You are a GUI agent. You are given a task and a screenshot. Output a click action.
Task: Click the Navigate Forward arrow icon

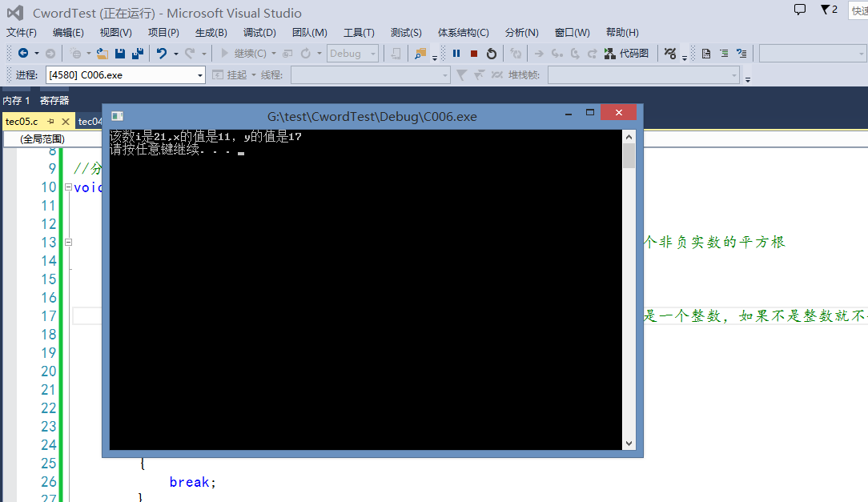point(50,53)
